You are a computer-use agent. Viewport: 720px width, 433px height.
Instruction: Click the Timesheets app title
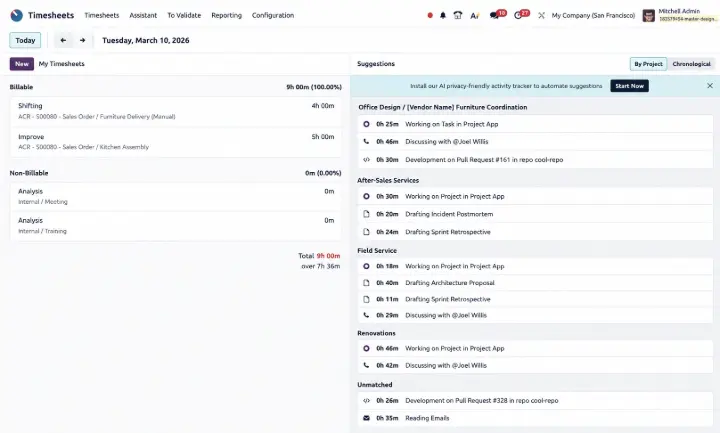(51, 15)
